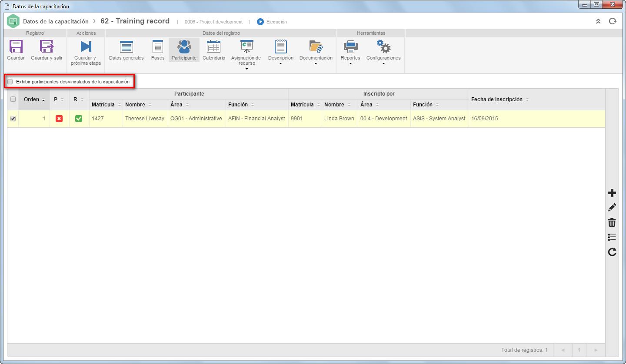Open the Configuraciones gears icon

pos(383,46)
